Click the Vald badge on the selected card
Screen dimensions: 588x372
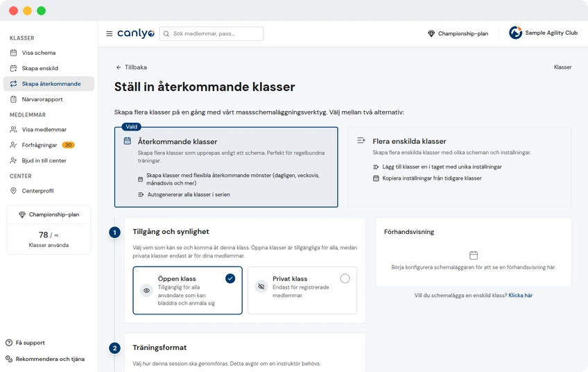tap(131, 127)
